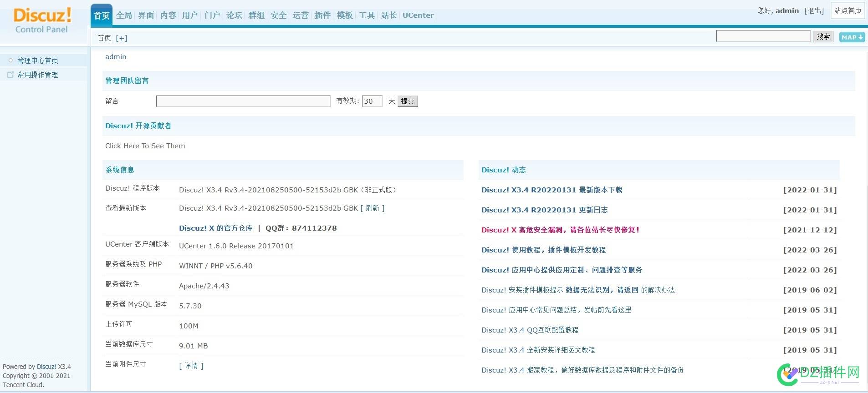This screenshot has height=393, width=868.
Task: Open the 门户 navigation tab
Action: click(x=212, y=15)
